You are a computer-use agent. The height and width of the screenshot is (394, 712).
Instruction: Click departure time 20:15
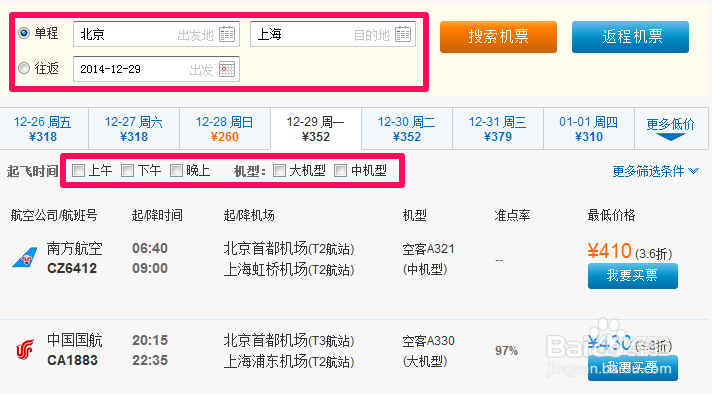click(150, 340)
